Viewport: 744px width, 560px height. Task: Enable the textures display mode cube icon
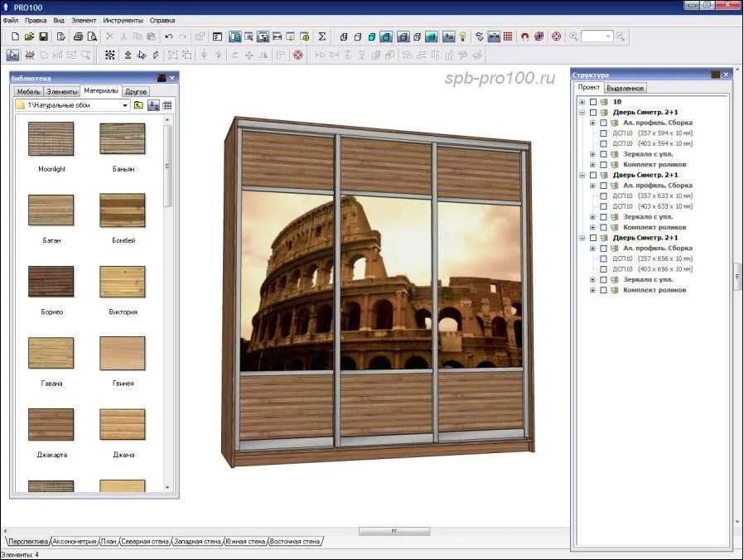[x=386, y=36]
